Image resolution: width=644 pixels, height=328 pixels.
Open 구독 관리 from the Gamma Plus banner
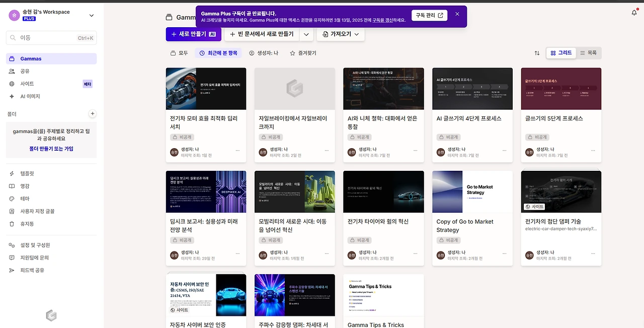pyautogui.click(x=429, y=15)
